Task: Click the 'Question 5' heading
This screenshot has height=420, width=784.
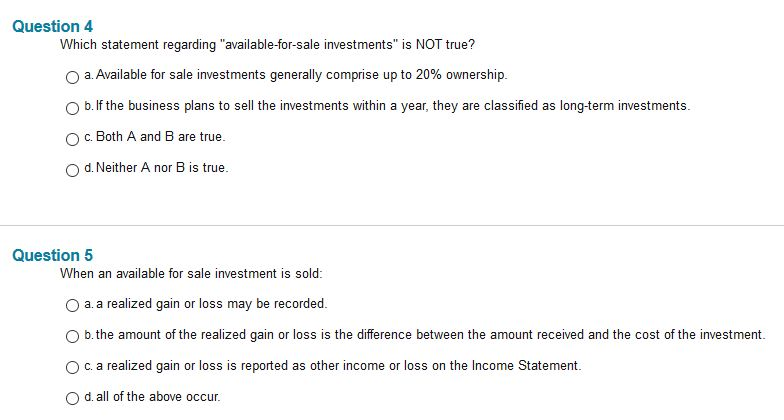Action: (52, 255)
